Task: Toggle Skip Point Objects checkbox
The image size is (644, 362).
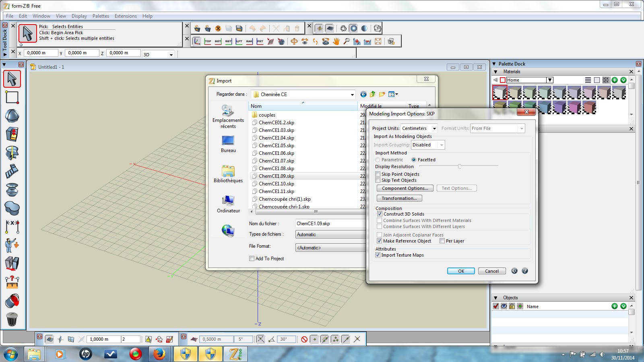Action: coord(378,174)
